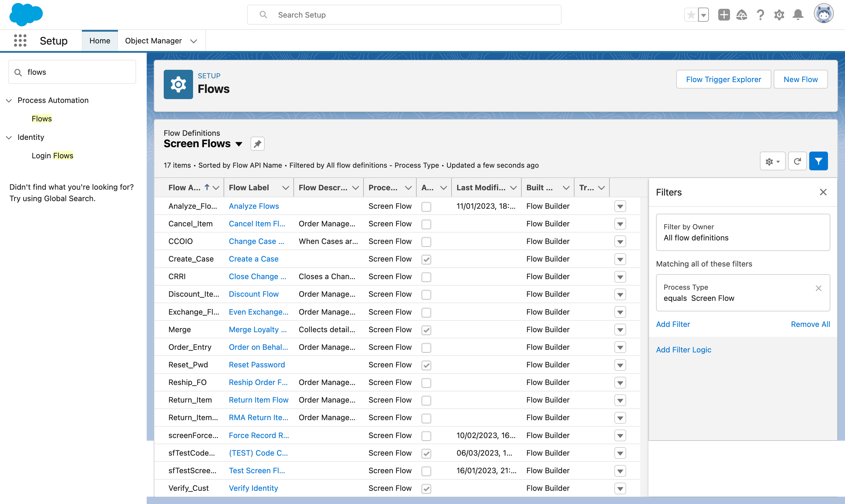Open Built With column menu chevron
Viewport: 845px width, 504px height.
point(566,188)
